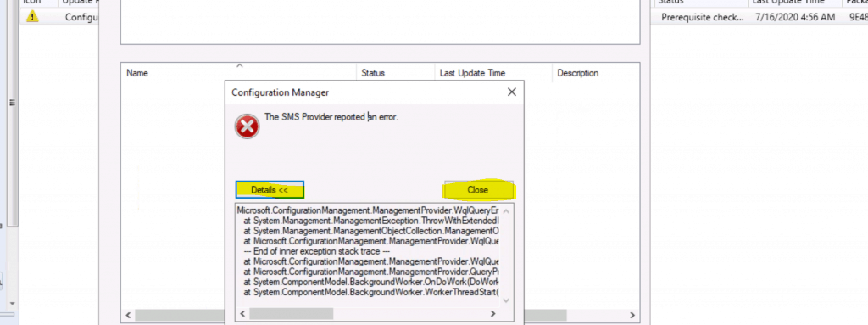The width and height of the screenshot is (868, 325).
Task: Click the QueryPr... ManagementProvider stack line
Action: [x=371, y=272]
